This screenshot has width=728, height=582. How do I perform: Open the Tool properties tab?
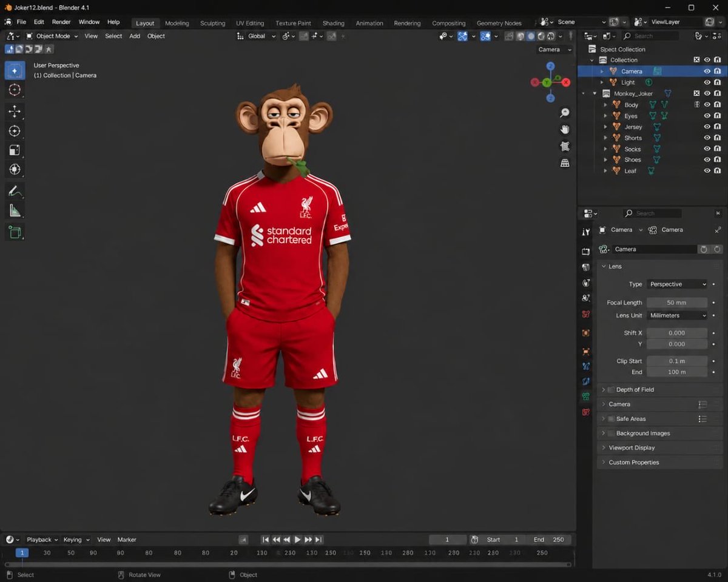[x=586, y=232]
